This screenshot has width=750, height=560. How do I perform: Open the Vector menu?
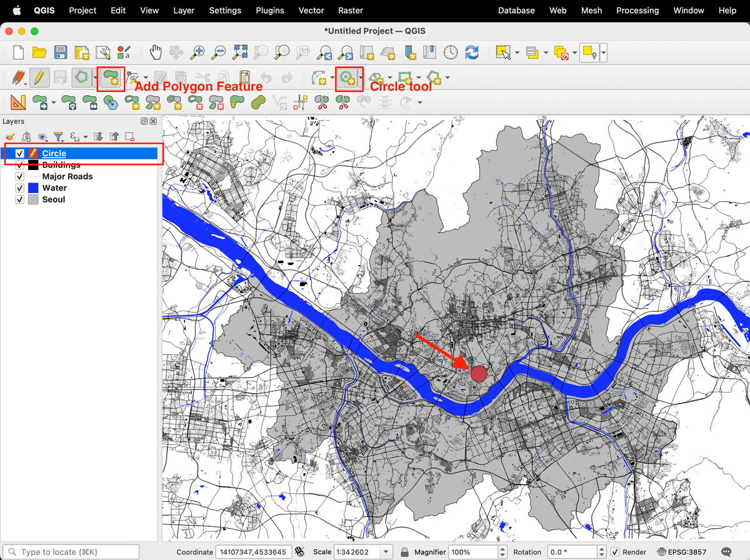[x=311, y=11]
